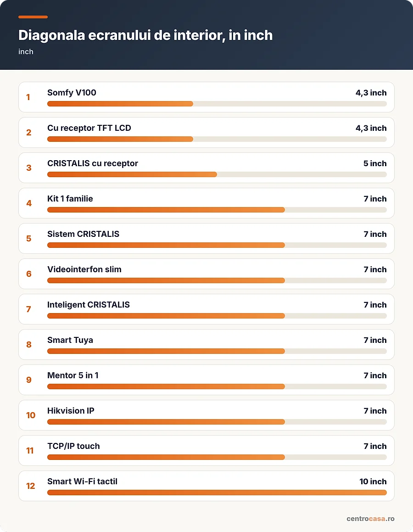Click rank number 1 badge
Screen dimensions: 413x532
pyautogui.click(x=28, y=97)
